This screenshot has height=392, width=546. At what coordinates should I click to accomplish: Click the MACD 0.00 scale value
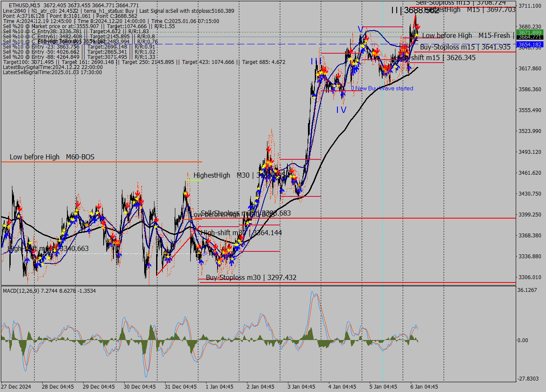tap(523, 340)
